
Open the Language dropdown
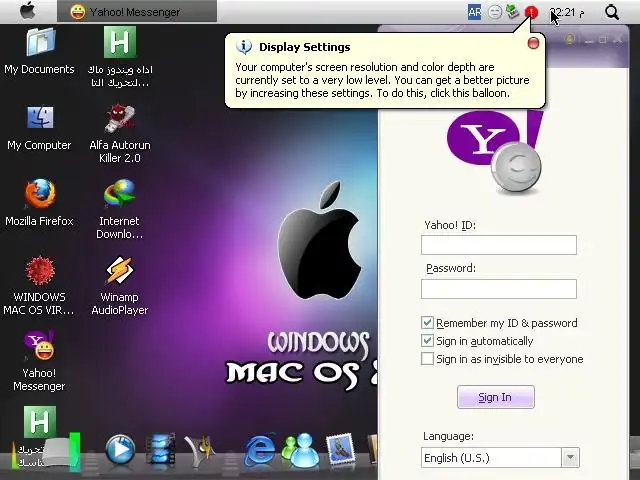click(571, 458)
